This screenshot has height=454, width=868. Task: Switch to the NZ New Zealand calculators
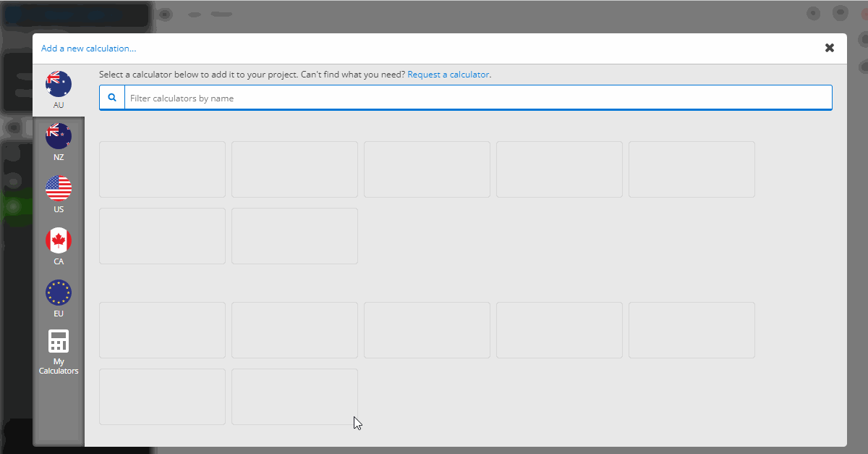pyautogui.click(x=59, y=143)
